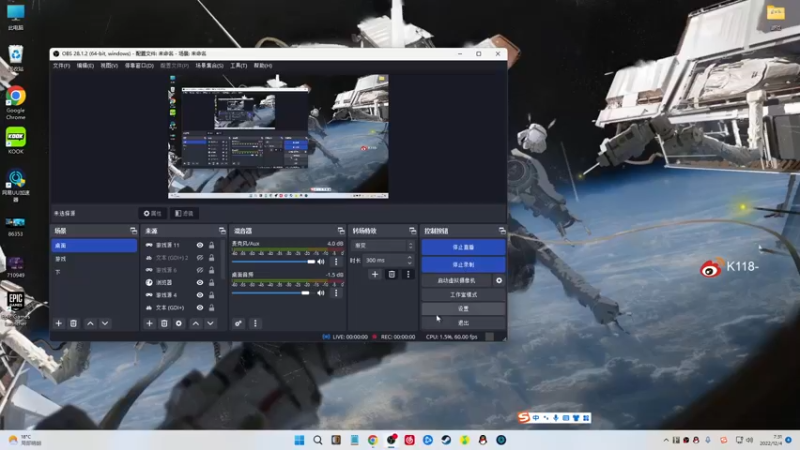
Task: Decrease transition duration with down arrow
Action: (x=410, y=263)
